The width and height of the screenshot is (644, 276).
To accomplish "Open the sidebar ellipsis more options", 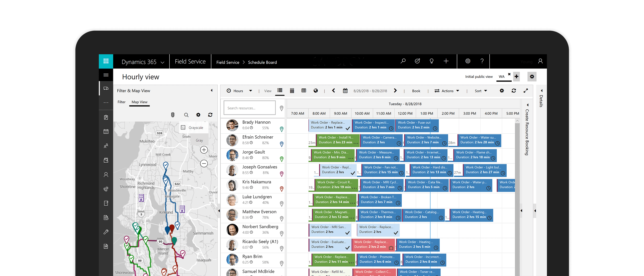I will [x=106, y=102].
